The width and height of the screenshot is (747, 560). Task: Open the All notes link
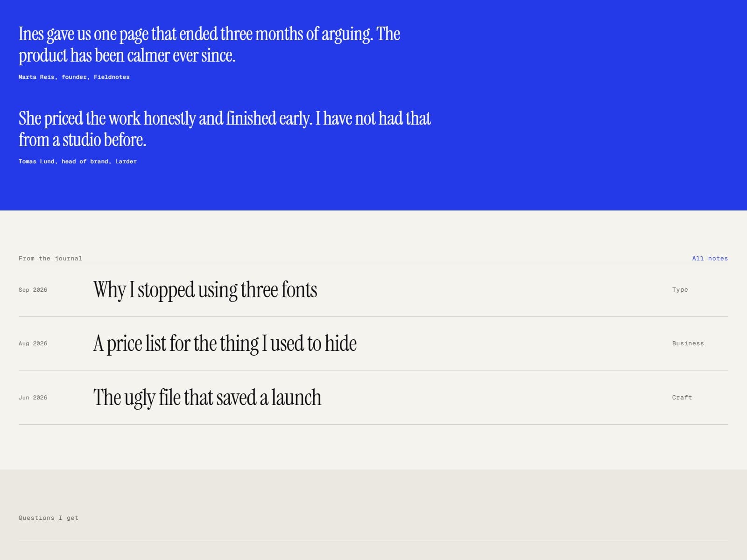710,259
